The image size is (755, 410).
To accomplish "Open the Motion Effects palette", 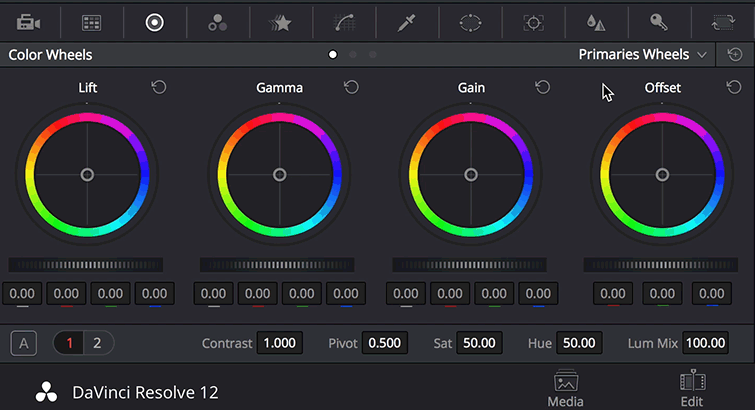I will 280,22.
